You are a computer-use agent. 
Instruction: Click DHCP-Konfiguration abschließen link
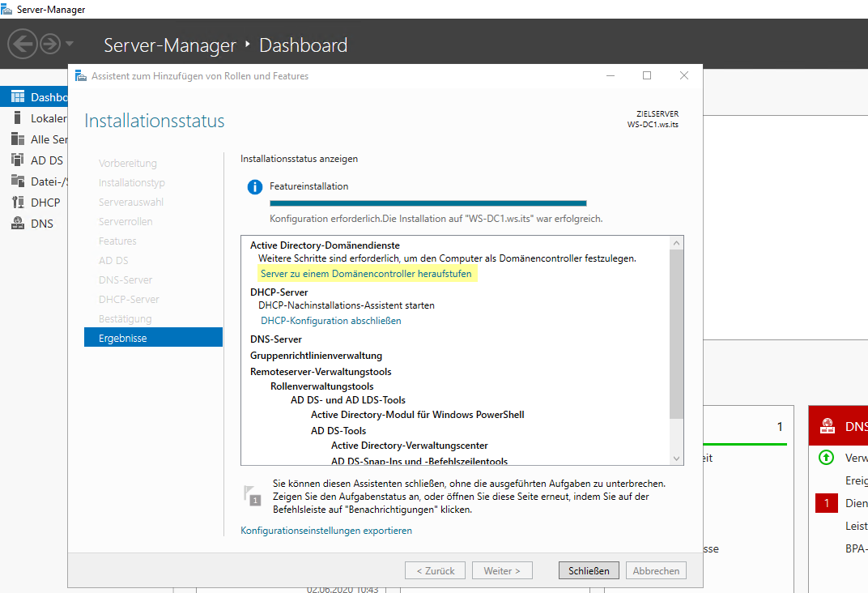(331, 321)
